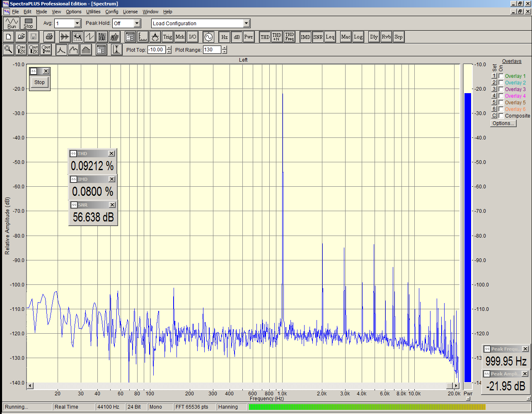Click the Zoom Out Full icon
The width and height of the screenshot is (532, 414).
[x=46, y=50]
